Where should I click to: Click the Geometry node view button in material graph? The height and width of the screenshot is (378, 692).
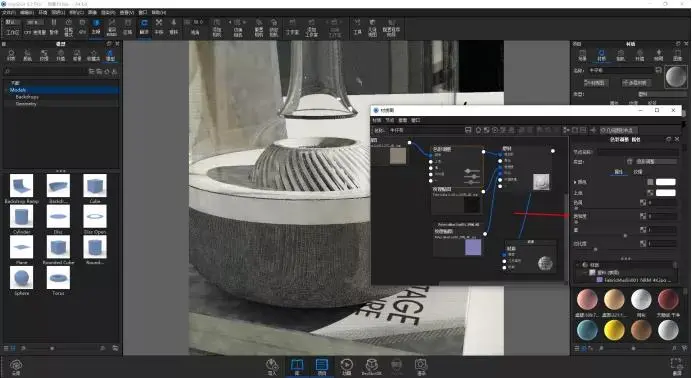618,130
